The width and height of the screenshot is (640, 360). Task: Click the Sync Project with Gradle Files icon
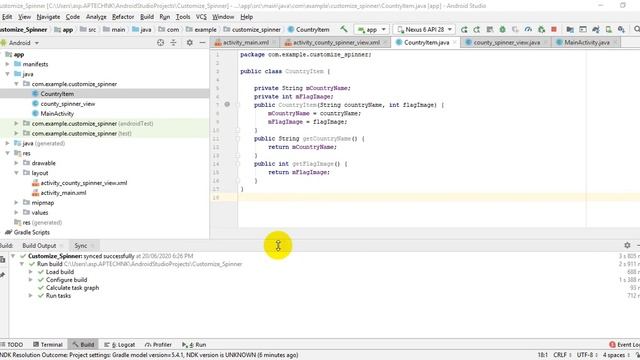point(596,29)
